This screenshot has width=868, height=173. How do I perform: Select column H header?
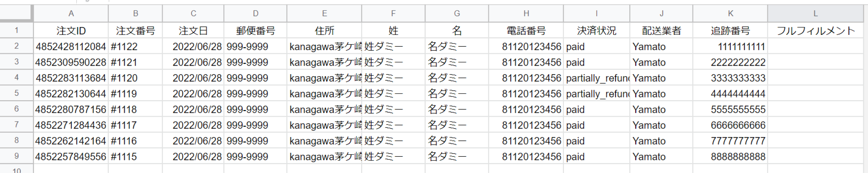(x=526, y=14)
